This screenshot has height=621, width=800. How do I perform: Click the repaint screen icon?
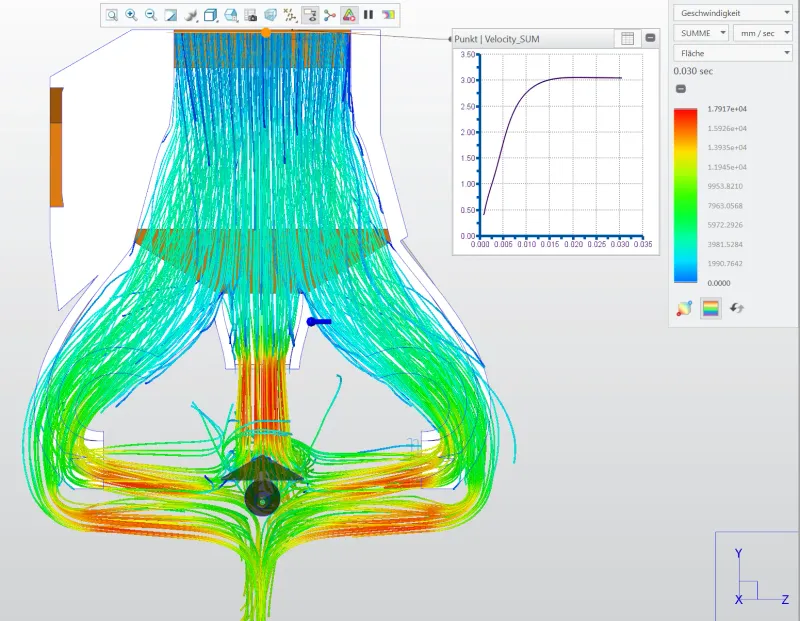(170, 15)
